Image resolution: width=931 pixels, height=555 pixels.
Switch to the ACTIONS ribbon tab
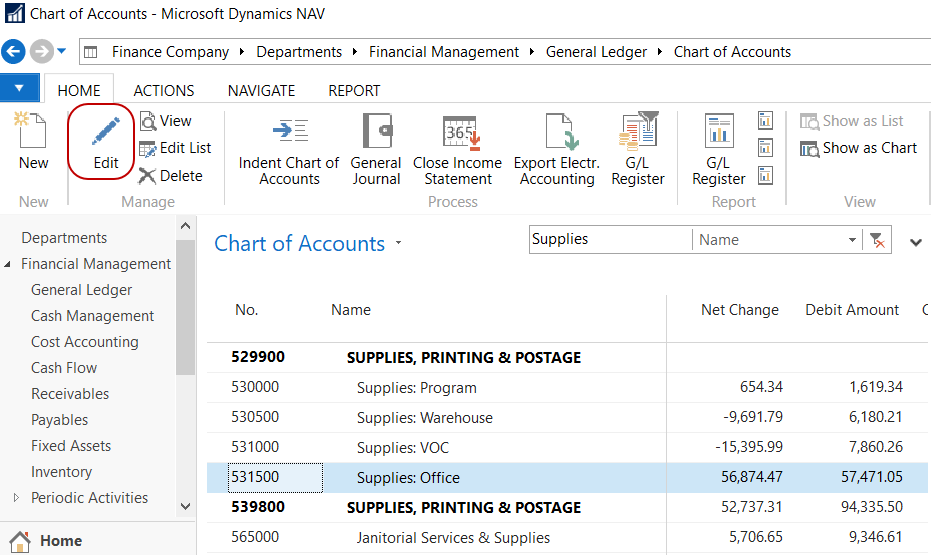click(x=164, y=90)
